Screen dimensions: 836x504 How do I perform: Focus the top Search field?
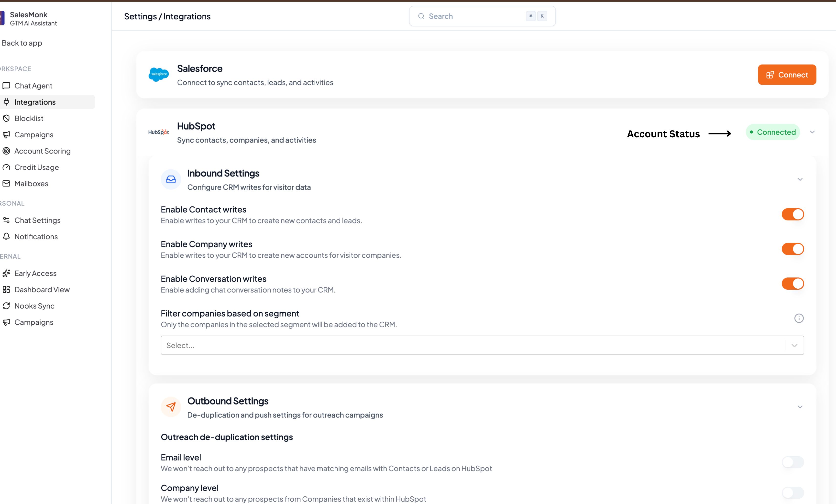[475, 16]
